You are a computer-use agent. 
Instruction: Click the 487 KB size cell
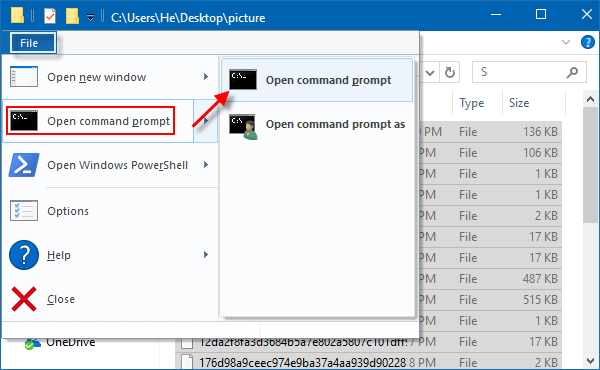(x=540, y=279)
